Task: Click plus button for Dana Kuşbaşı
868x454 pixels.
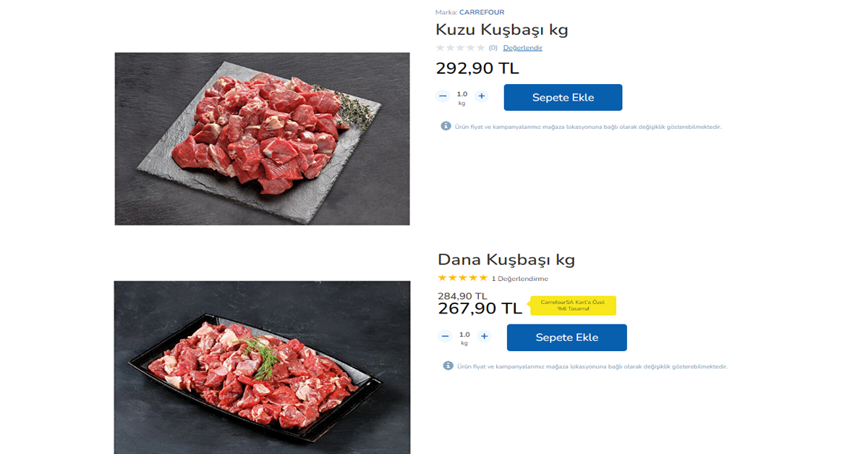Action: click(485, 337)
